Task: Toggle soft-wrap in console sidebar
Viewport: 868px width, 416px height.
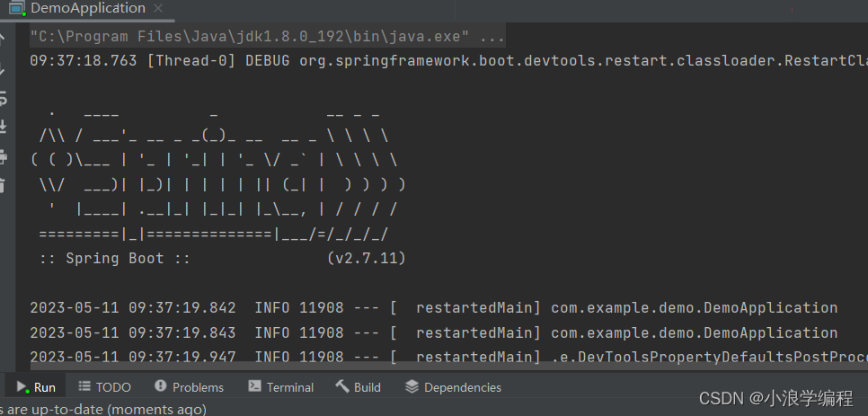Action: point(2,100)
